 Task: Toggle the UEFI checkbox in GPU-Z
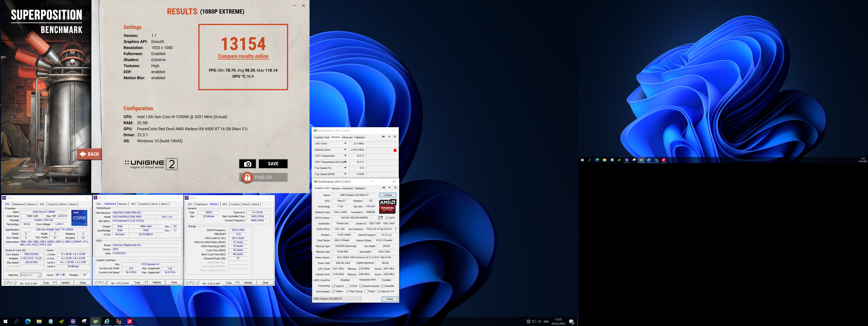coord(387,218)
